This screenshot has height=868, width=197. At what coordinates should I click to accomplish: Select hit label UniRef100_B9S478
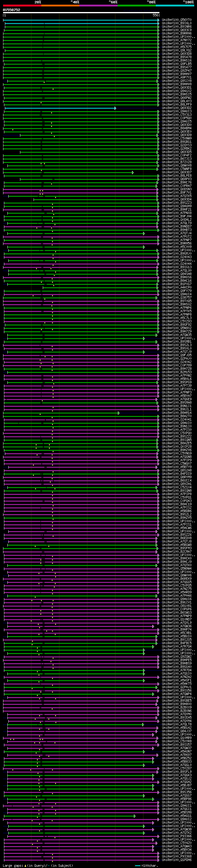(x=176, y=57)
